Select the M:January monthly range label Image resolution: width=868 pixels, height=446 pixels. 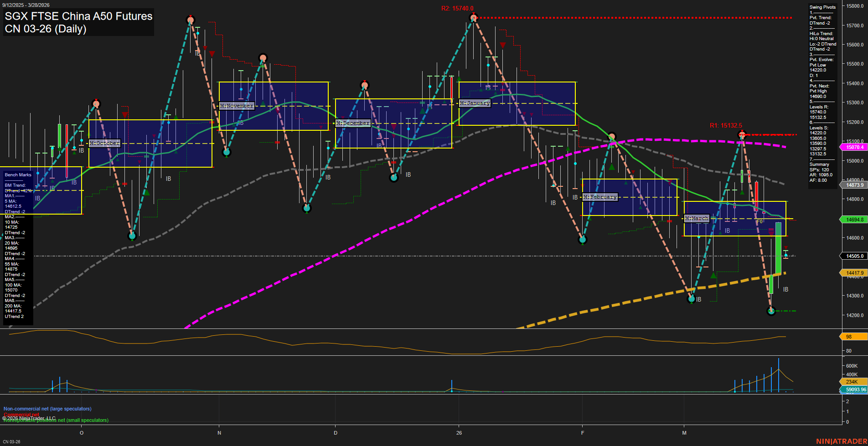(475, 103)
